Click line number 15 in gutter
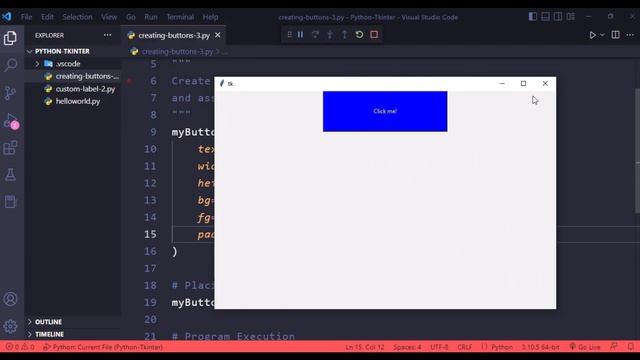This screenshot has height=360, width=640. (150, 234)
